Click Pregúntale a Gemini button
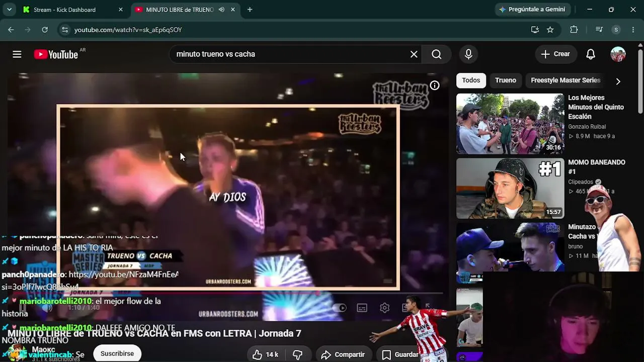644x362 pixels. (532, 10)
